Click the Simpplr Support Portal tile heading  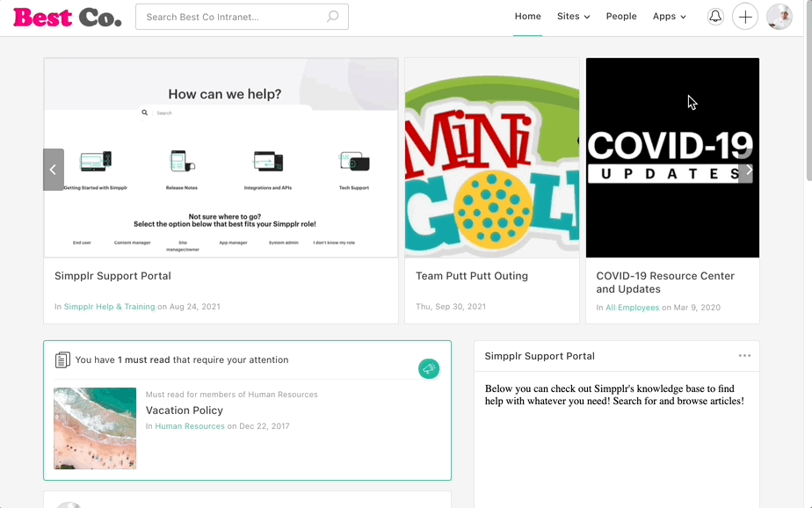(x=540, y=356)
